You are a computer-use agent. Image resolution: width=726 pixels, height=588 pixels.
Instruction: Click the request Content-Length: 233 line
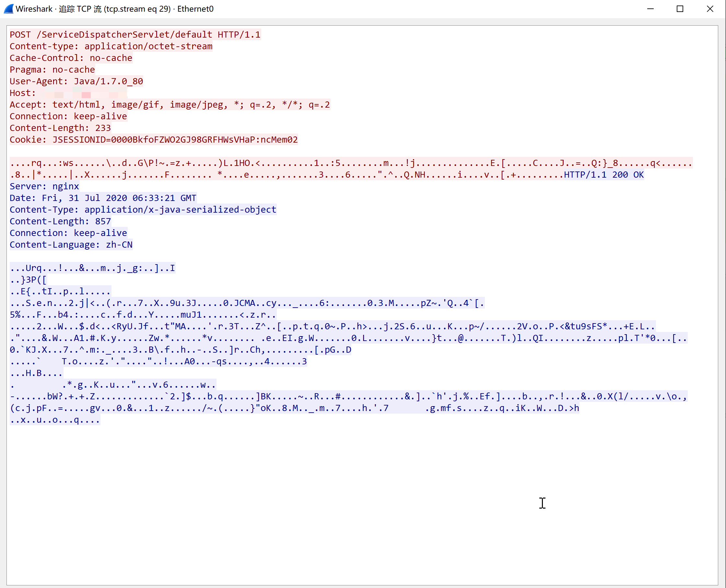(60, 128)
